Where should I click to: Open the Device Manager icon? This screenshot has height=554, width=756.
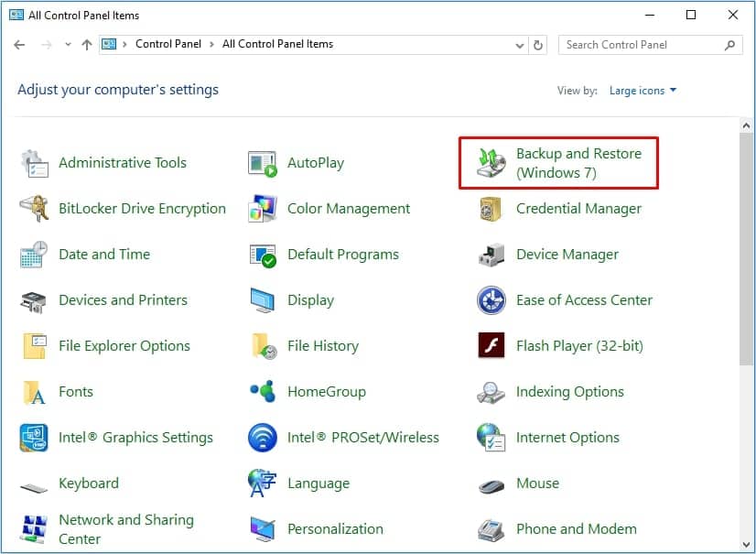[x=491, y=255]
